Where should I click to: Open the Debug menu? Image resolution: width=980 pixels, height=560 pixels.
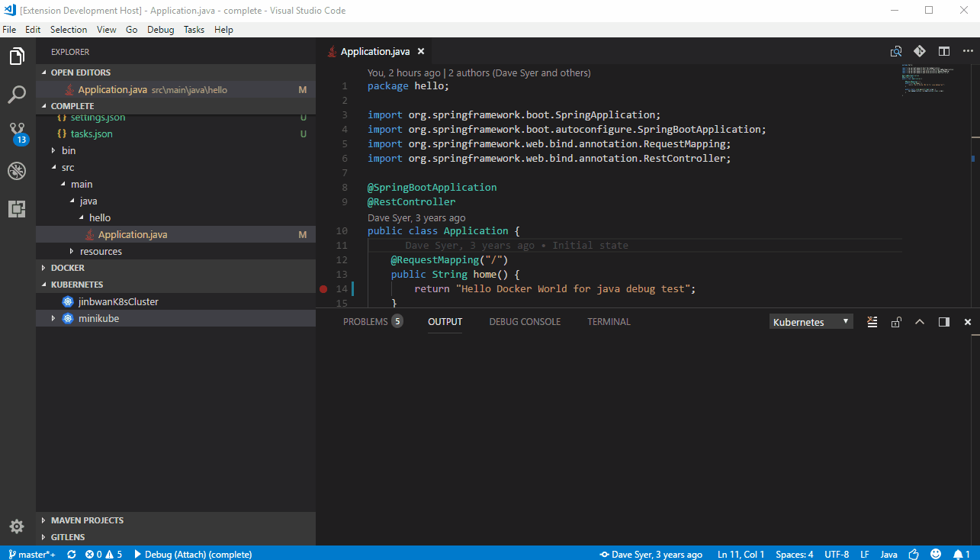(160, 30)
